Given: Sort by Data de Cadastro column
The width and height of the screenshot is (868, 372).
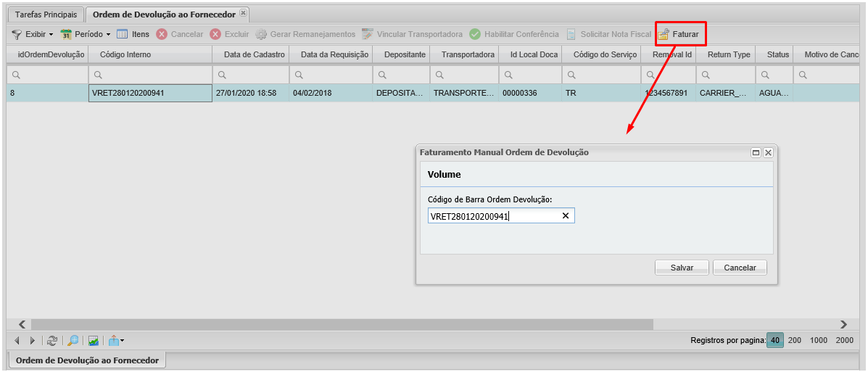Looking at the screenshot, I should coord(251,55).
